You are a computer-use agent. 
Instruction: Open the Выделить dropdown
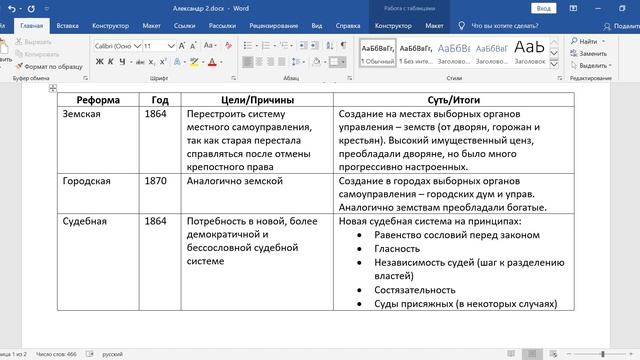(591, 65)
